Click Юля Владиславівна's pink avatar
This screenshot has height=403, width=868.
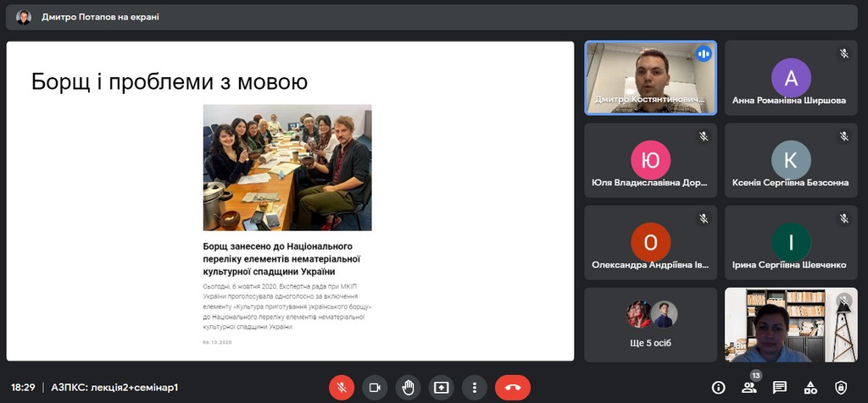tap(651, 160)
